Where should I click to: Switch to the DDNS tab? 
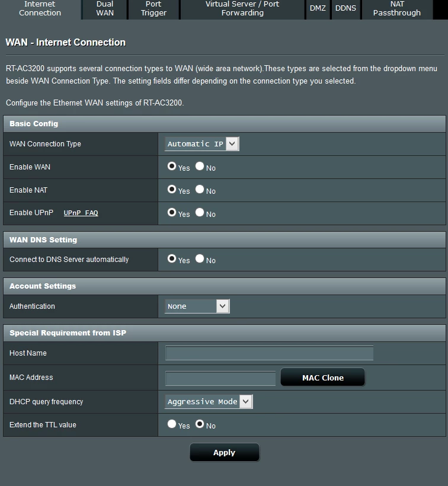pyautogui.click(x=345, y=8)
